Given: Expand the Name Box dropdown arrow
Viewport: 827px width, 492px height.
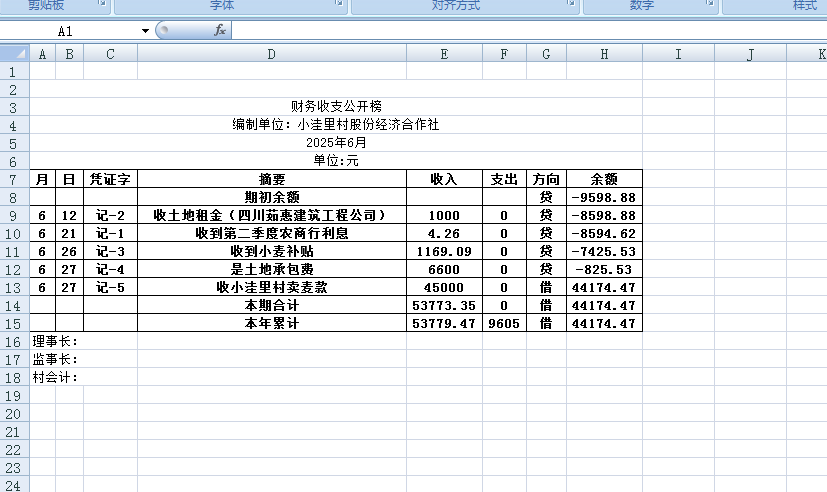Looking at the screenshot, I should tap(145, 31).
